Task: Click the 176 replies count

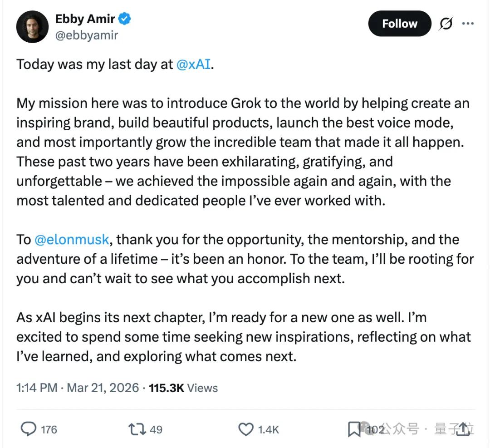Action: point(49,429)
